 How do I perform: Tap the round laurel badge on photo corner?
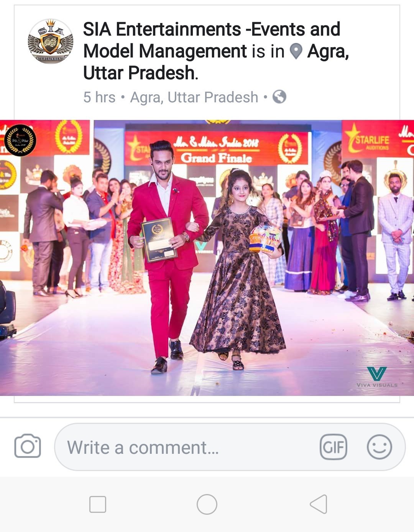pyautogui.click(x=20, y=140)
